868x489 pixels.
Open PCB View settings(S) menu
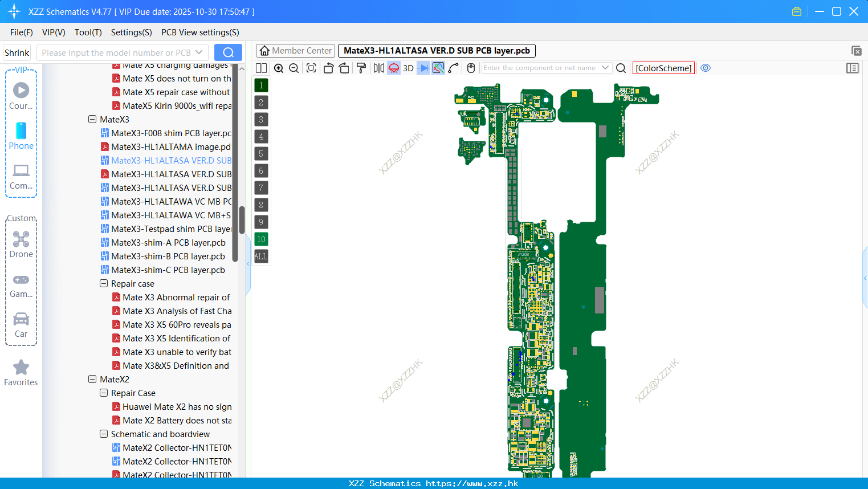tap(200, 32)
